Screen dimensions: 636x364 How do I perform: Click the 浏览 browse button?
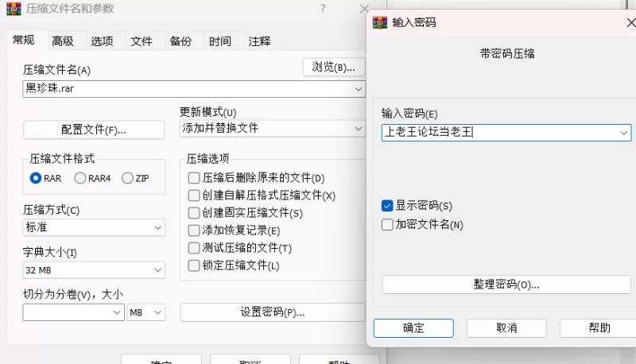[333, 67]
